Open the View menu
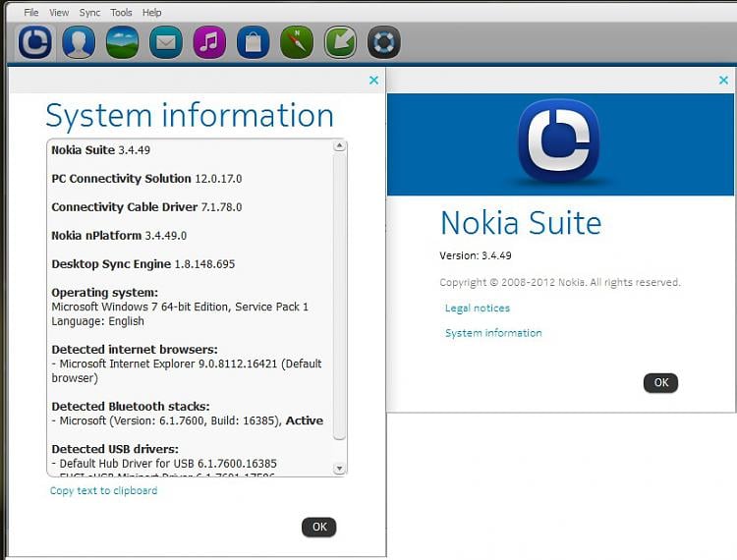Image resolution: width=737 pixels, height=560 pixels. 59,12
